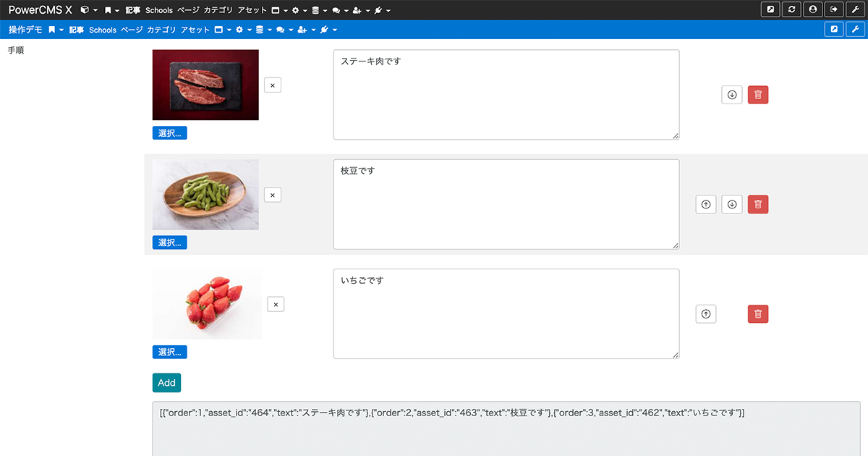Move the いちごです row up
This screenshot has height=456, width=868.
tap(706, 314)
